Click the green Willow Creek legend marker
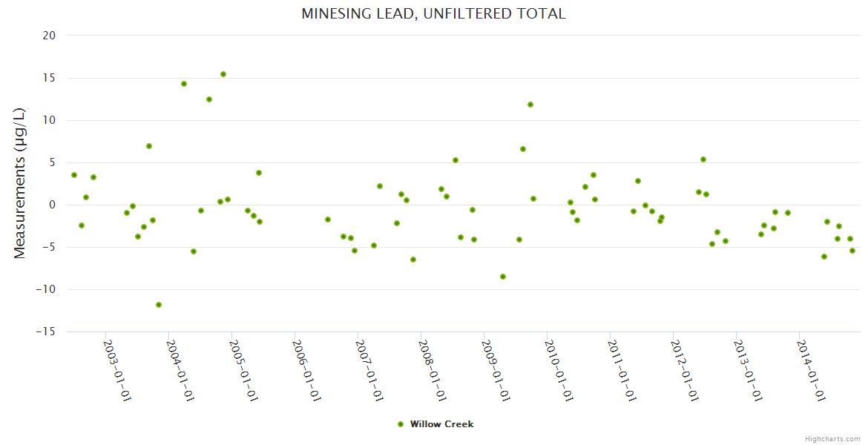 [x=401, y=424]
